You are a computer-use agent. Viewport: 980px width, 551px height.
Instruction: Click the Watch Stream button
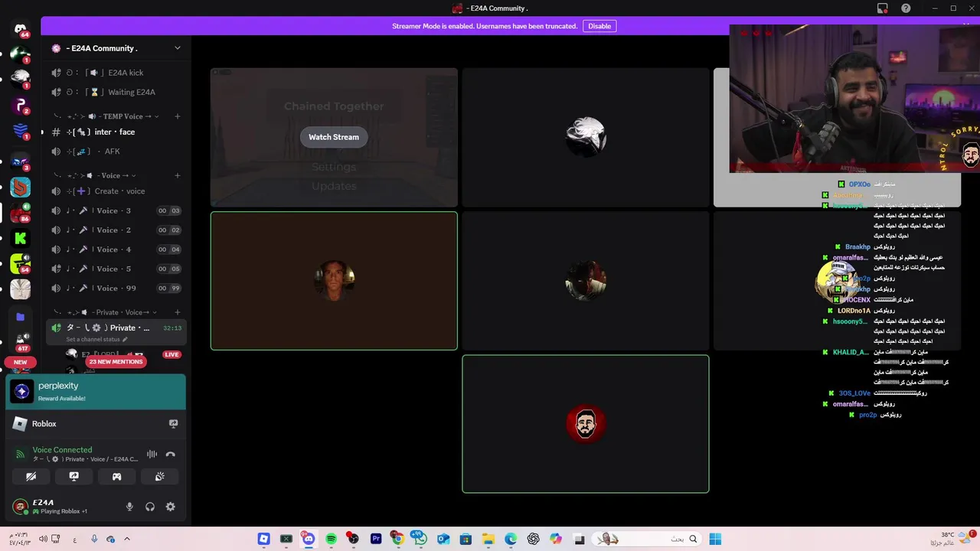(334, 137)
